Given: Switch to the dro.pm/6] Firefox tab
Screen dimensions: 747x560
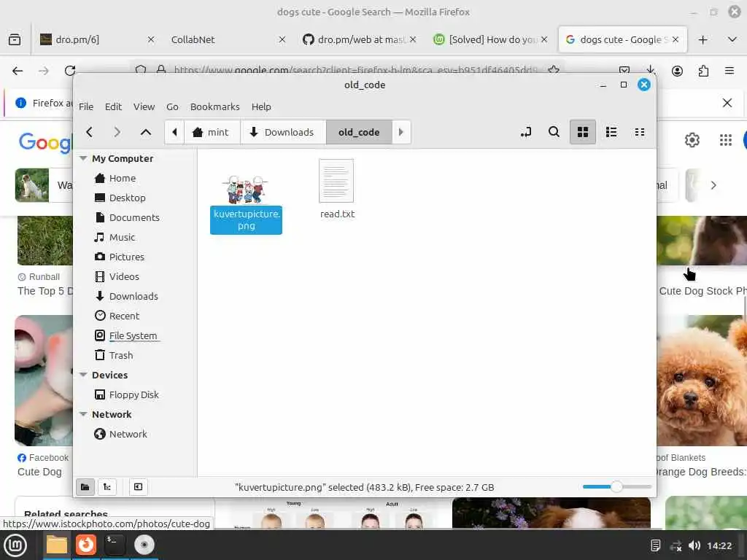Looking at the screenshot, I should tap(98, 39).
